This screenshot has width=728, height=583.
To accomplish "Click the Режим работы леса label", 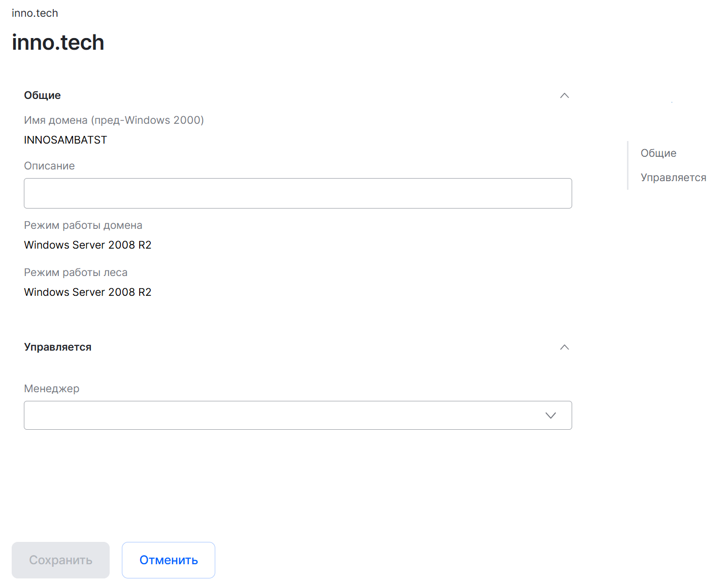I will [x=76, y=272].
